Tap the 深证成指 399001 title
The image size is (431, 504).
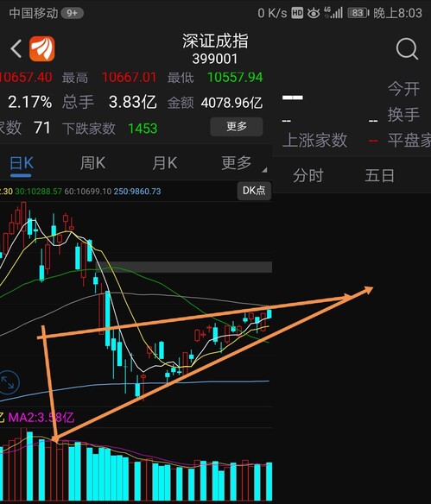[215, 49]
